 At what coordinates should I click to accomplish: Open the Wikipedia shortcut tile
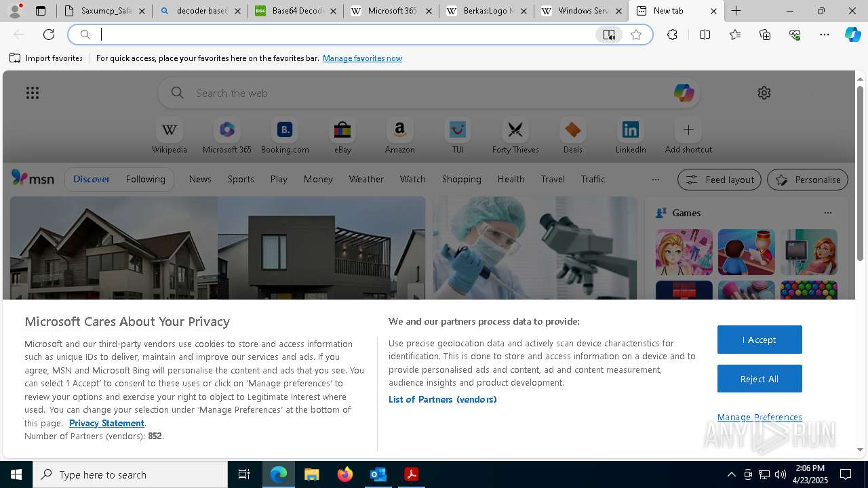coord(170,136)
